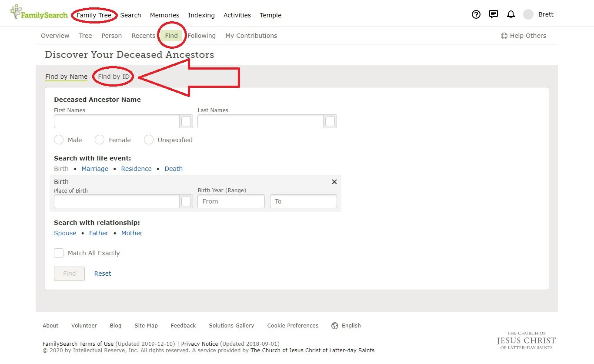Screen dimensions: 594x364
Task: Open the notifications bell icon
Action: tap(511, 14)
